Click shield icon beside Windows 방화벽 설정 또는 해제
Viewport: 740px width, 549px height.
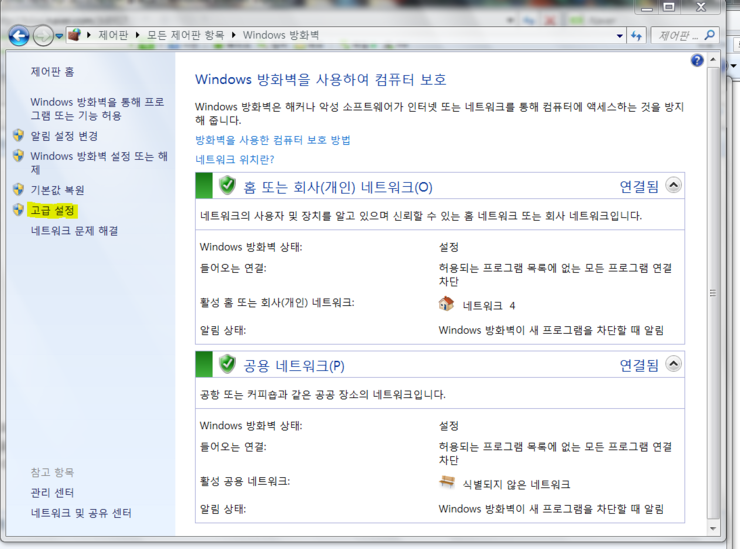click(18, 155)
